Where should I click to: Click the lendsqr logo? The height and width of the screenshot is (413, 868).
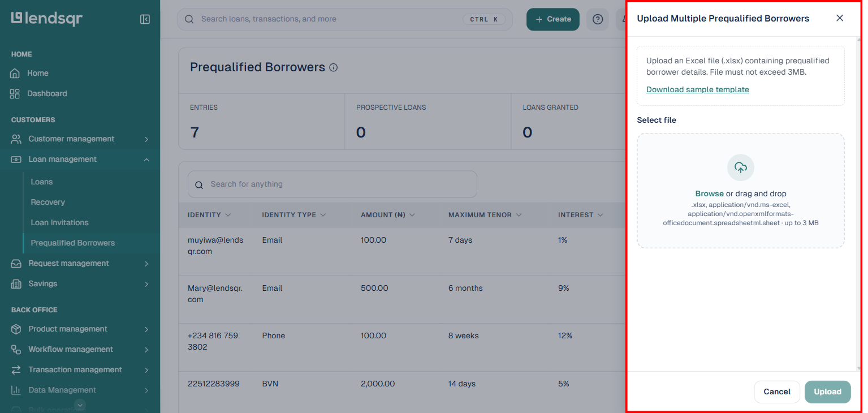coord(47,19)
